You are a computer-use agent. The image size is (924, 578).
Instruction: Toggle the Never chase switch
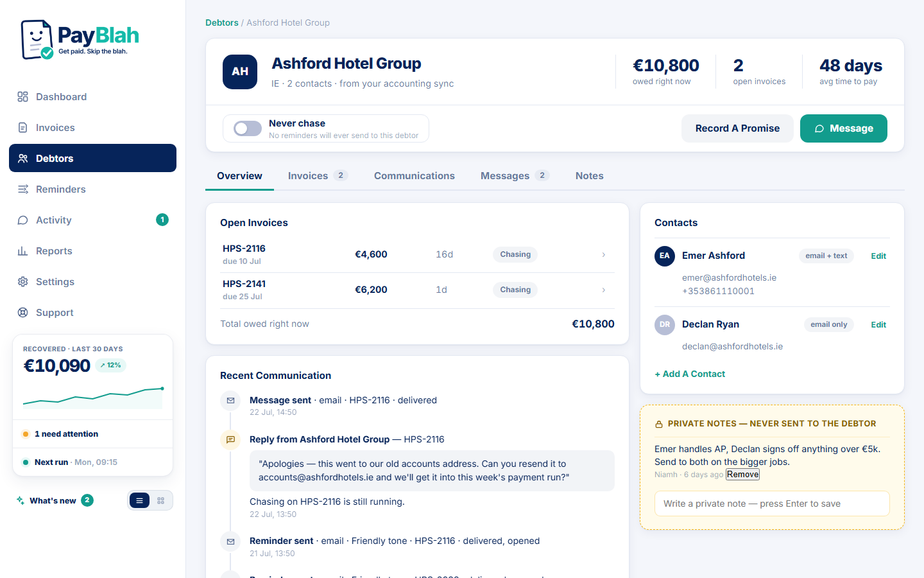pyautogui.click(x=248, y=128)
